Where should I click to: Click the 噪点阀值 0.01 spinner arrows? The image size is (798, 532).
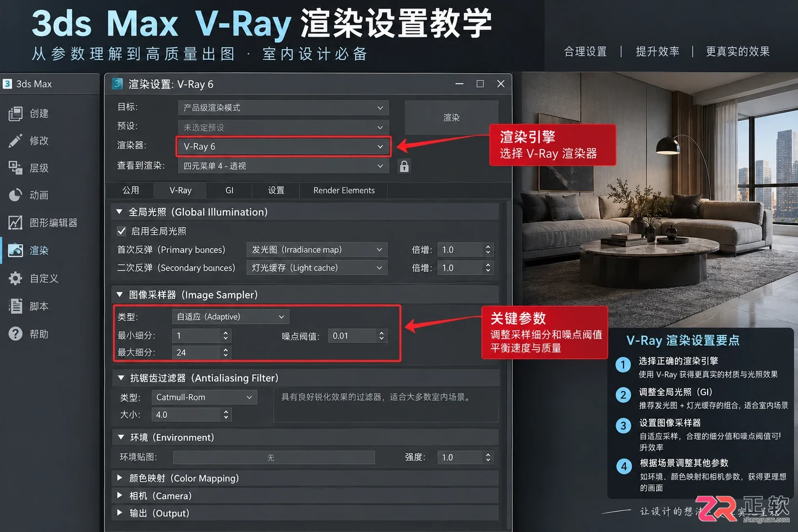point(381,336)
